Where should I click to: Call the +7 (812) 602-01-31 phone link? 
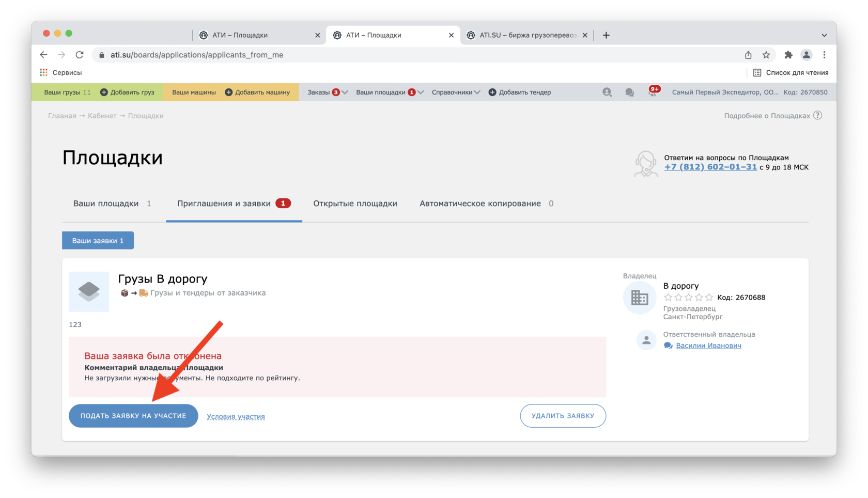710,167
